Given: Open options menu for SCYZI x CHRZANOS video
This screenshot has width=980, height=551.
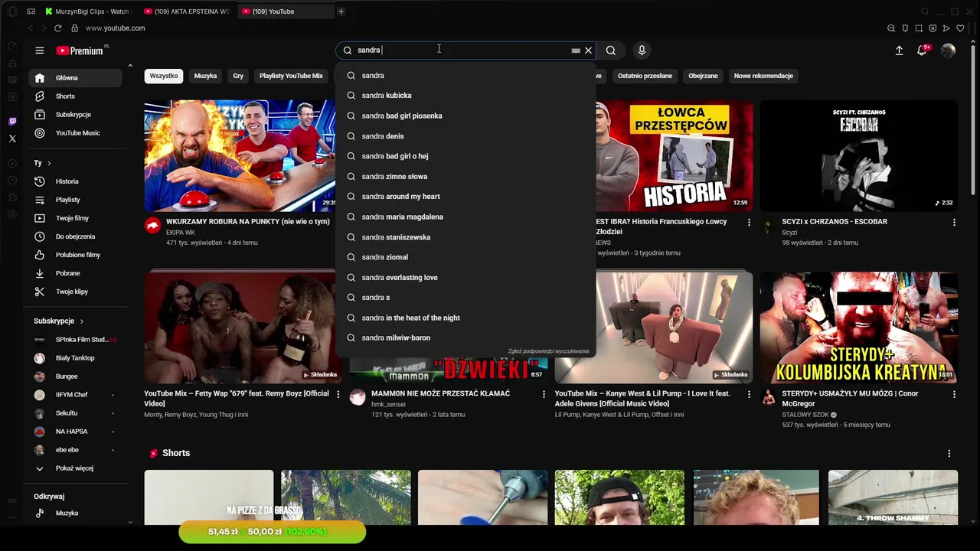Looking at the screenshot, I should point(954,222).
